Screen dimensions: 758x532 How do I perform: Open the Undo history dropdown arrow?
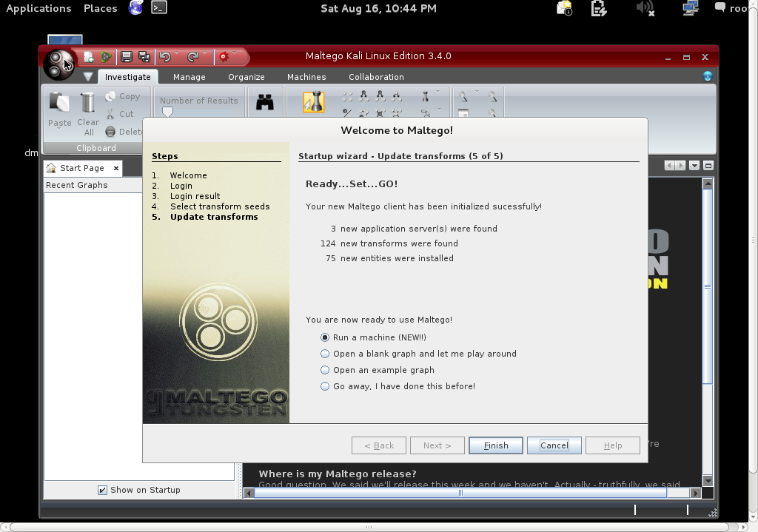[x=176, y=53]
